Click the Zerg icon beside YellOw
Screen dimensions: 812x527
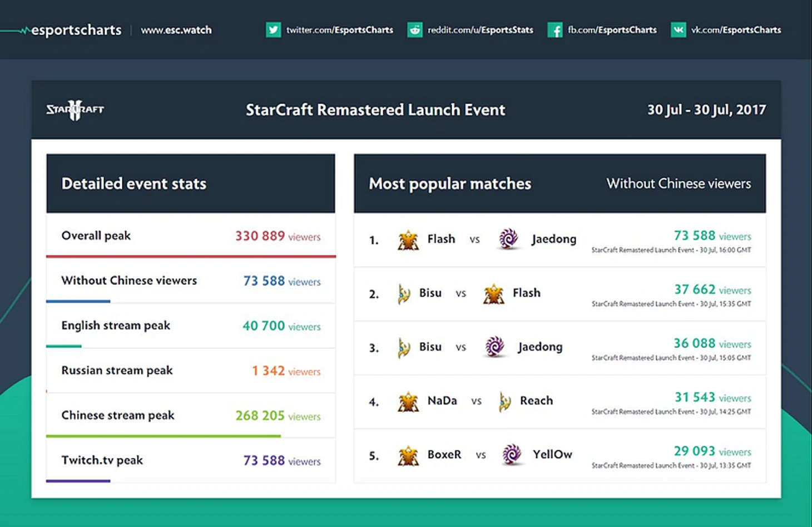(x=512, y=454)
